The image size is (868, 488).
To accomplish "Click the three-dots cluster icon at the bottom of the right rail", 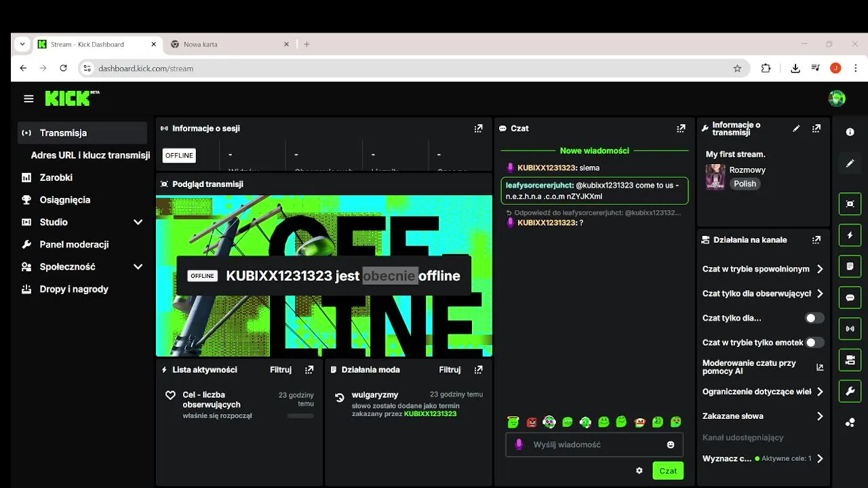I will pos(850,422).
